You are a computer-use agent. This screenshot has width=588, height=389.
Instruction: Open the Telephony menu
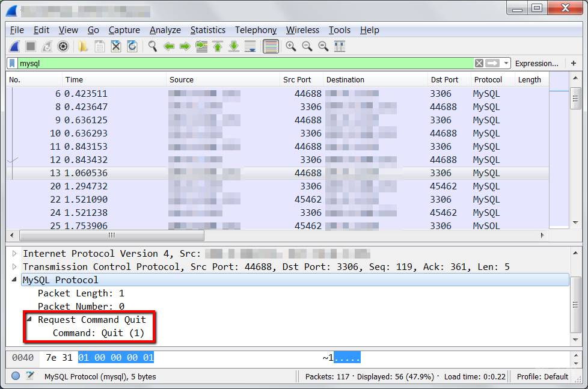click(x=256, y=30)
